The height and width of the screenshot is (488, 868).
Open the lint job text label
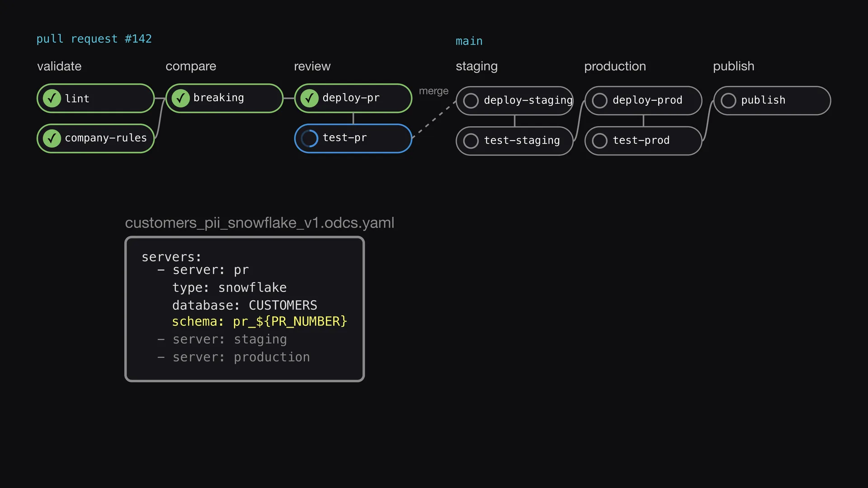pos(77,99)
